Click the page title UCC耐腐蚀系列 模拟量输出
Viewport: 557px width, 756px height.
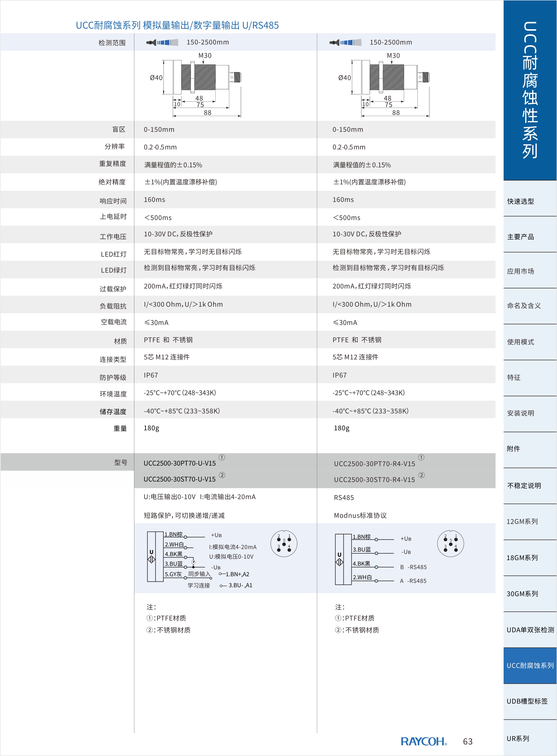177,25
